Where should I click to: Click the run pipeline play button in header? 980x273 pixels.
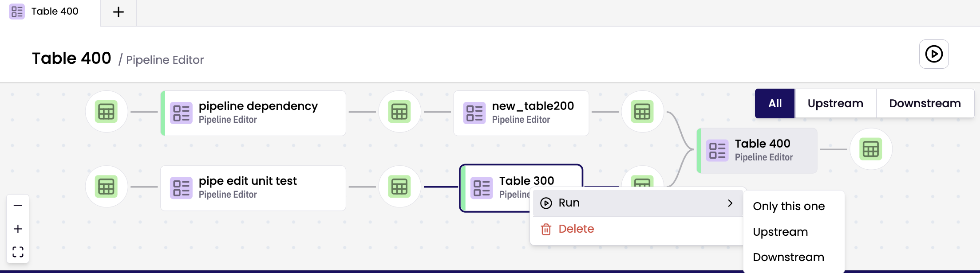934,54
